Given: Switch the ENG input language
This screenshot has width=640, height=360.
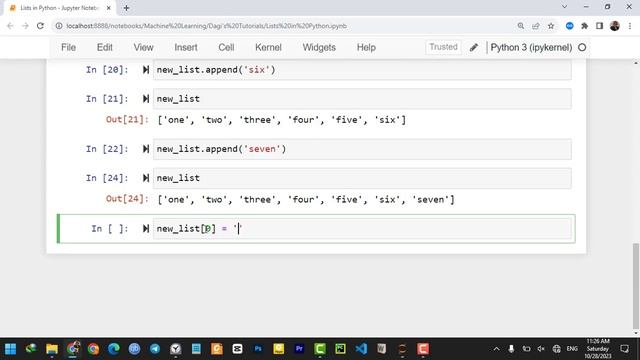Looking at the screenshot, I should (x=572, y=349).
